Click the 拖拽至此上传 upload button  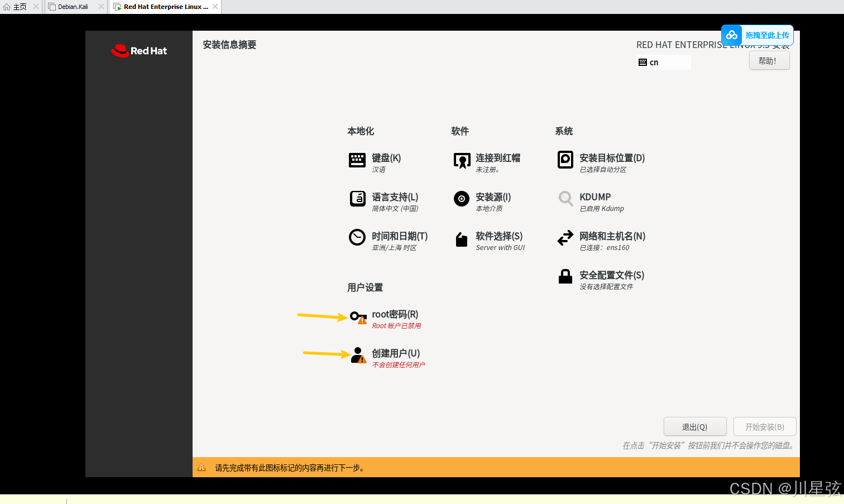(x=757, y=35)
